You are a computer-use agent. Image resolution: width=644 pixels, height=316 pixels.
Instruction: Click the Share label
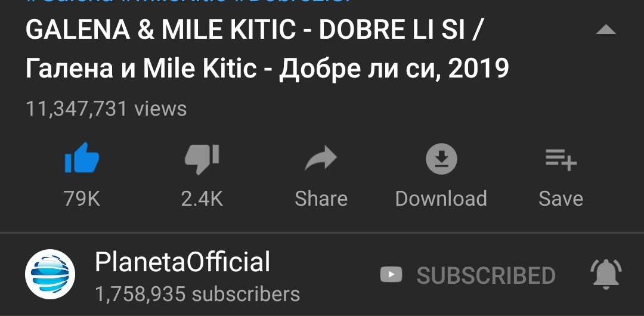321,199
